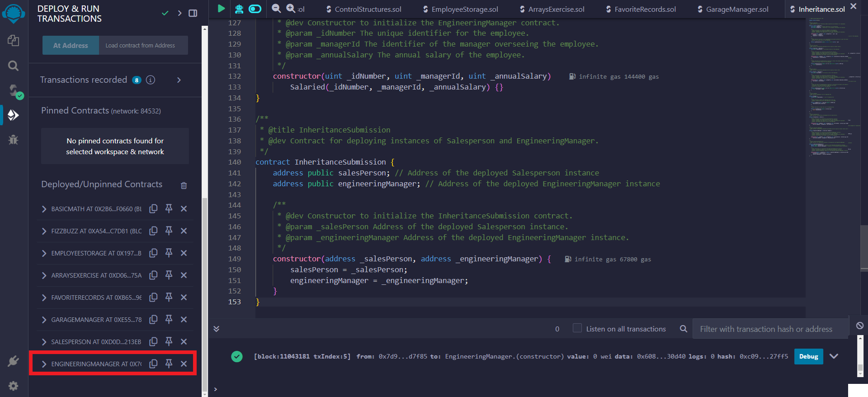
Task: Click the Remix logo home icon
Action: click(x=14, y=14)
